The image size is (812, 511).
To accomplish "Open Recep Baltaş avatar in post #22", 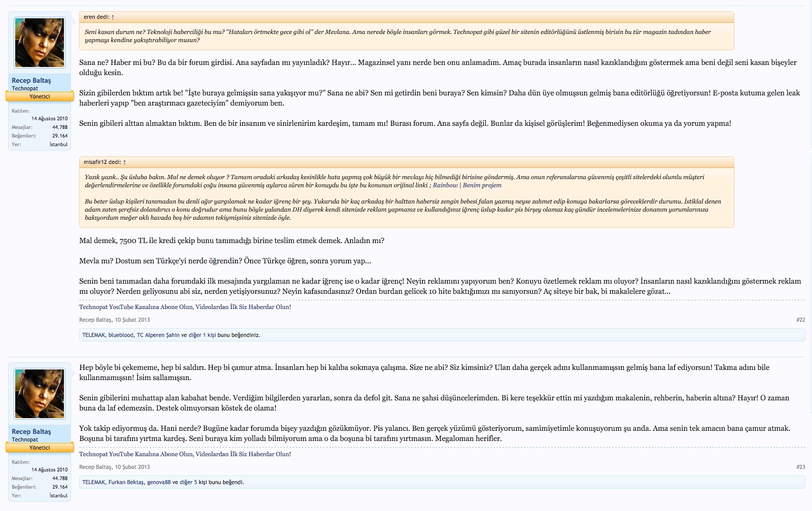I will click(x=40, y=43).
